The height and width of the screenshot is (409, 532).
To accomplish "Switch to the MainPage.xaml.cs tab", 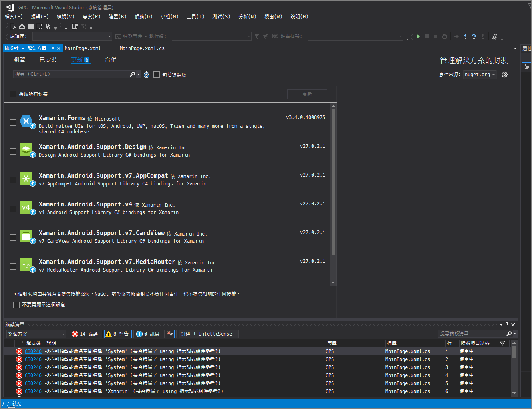I will click(x=142, y=48).
